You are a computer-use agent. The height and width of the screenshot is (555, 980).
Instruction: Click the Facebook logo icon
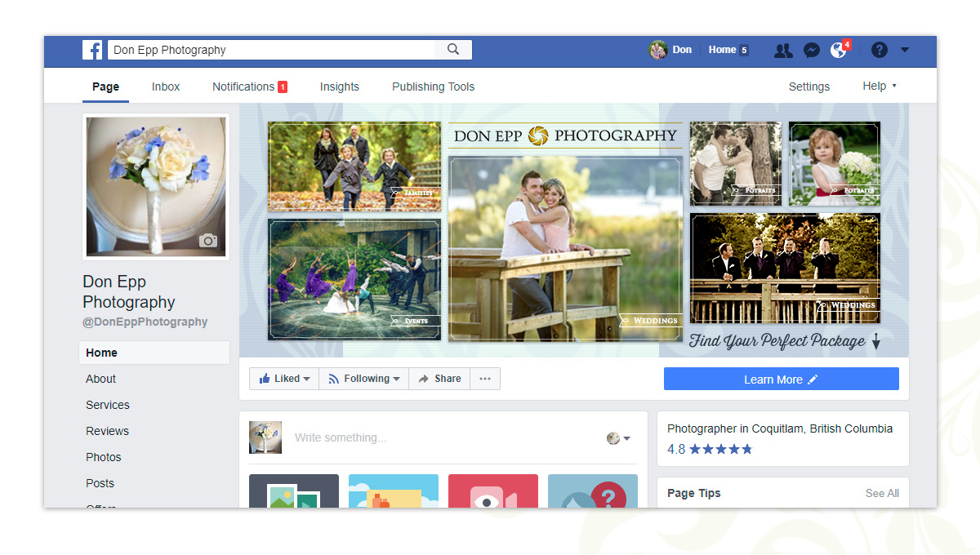[92, 50]
